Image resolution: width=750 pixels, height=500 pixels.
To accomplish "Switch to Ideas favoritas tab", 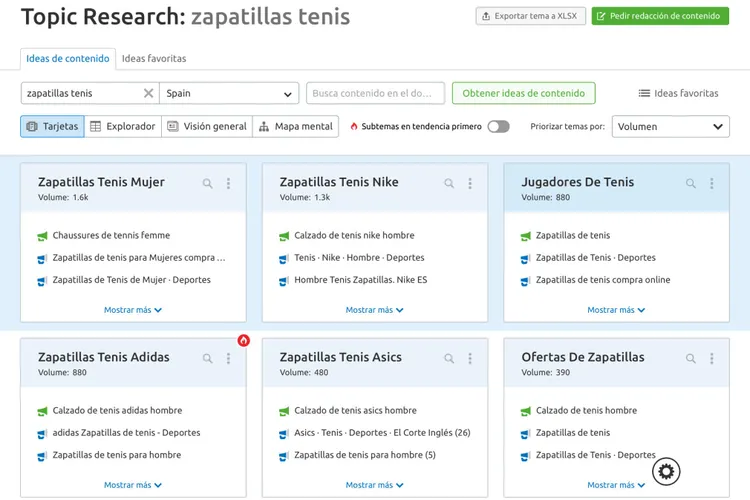I will coord(154,58).
